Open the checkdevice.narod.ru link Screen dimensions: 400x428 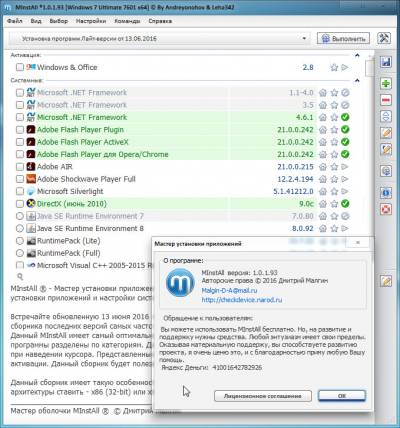[242, 300]
